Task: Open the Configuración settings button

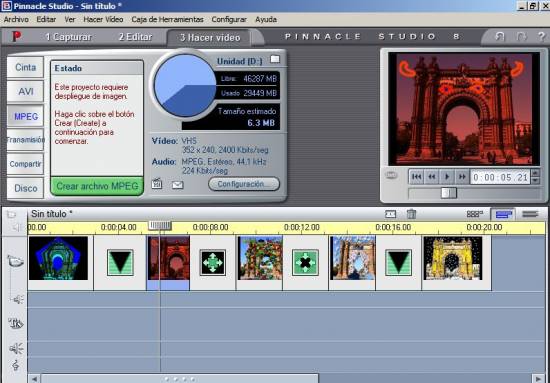Action: [244, 184]
